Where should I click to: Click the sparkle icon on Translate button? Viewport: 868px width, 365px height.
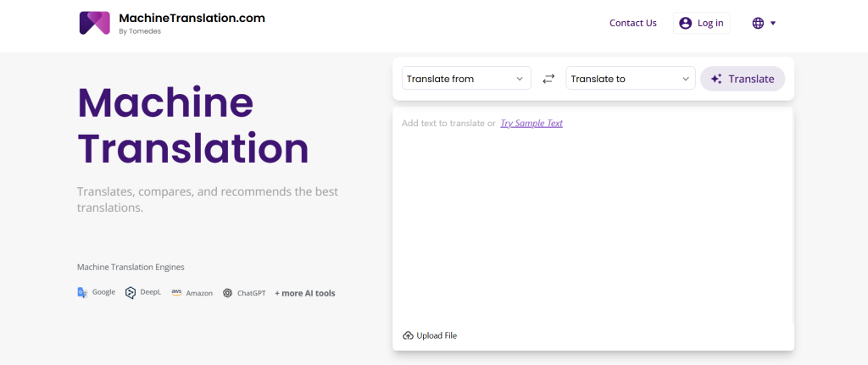pos(716,79)
